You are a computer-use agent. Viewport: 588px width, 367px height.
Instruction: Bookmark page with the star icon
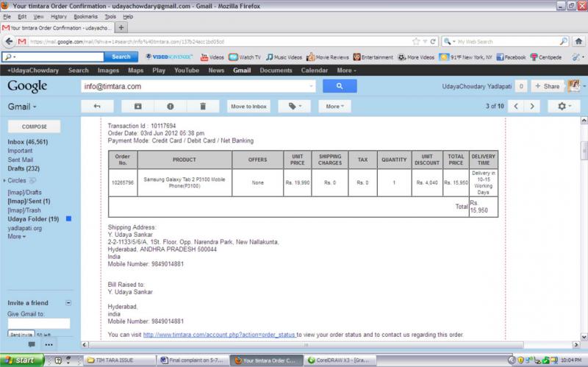tap(416, 41)
